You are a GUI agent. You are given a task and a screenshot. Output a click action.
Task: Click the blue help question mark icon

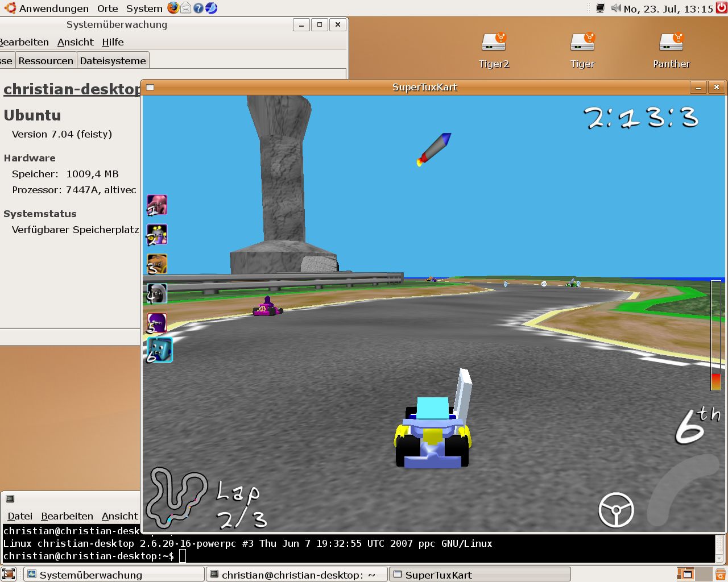tap(198, 8)
